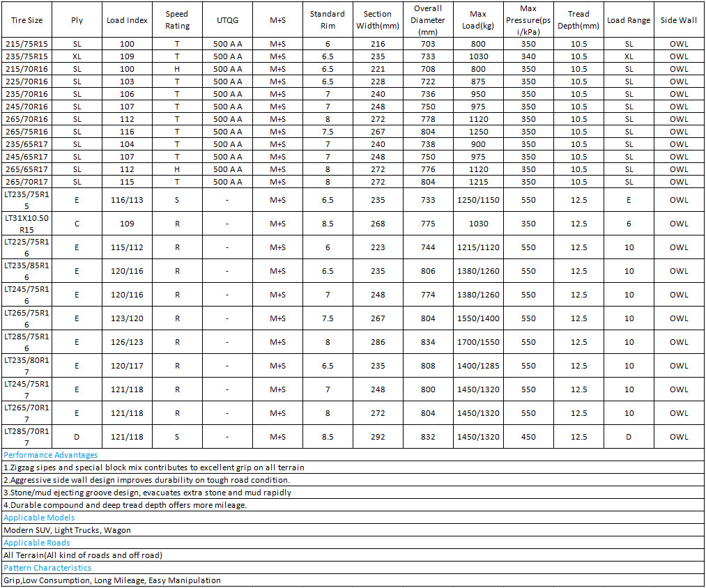This screenshot has height=588, width=706.
Task: Select tire size cell 235/70R16
Action: (26, 94)
